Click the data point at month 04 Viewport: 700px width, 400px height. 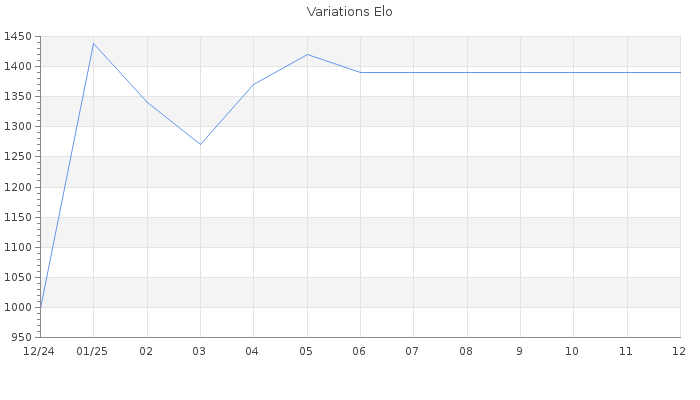tap(253, 84)
